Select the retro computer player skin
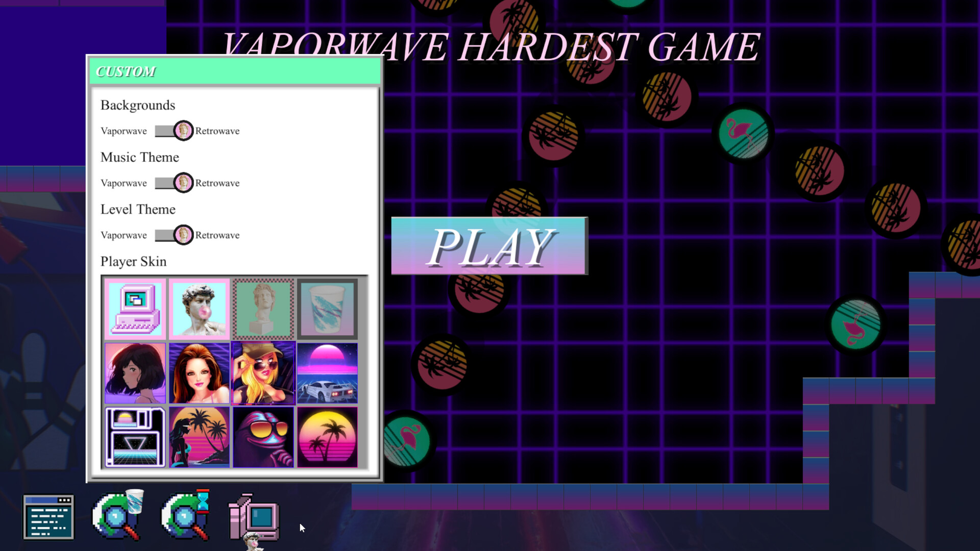This screenshot has width=980, height=551. (x=135, y=308)
